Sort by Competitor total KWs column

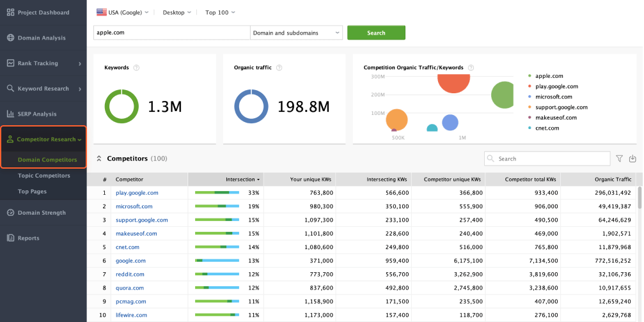(x=523, y=180)
